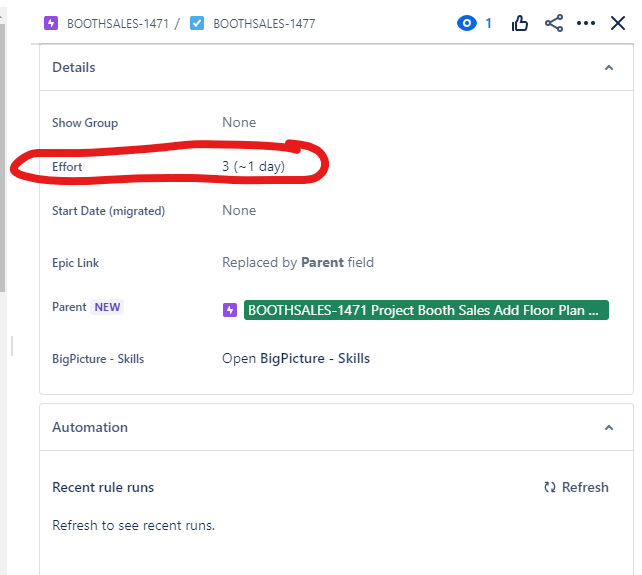The image size is (642, 575).
Task: Click the watchers count 1
Action: [x=488, y=23]
